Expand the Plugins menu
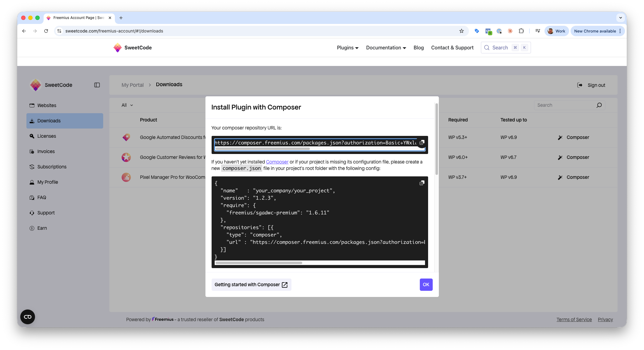 coord(347,48)
